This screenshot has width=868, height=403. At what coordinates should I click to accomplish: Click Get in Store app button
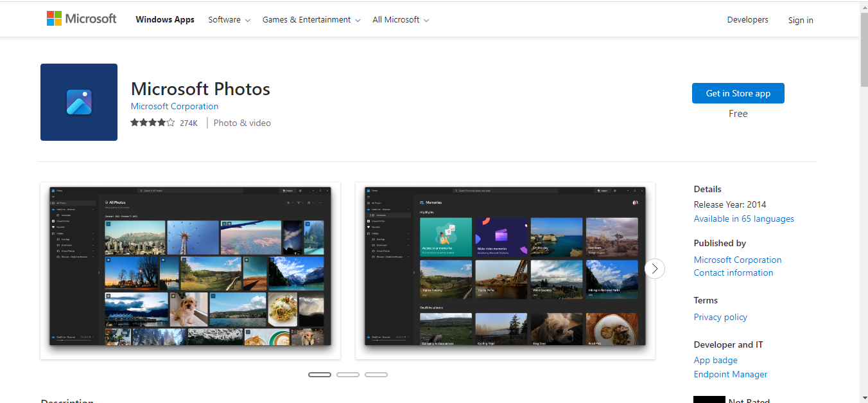(x=738, y=93)
